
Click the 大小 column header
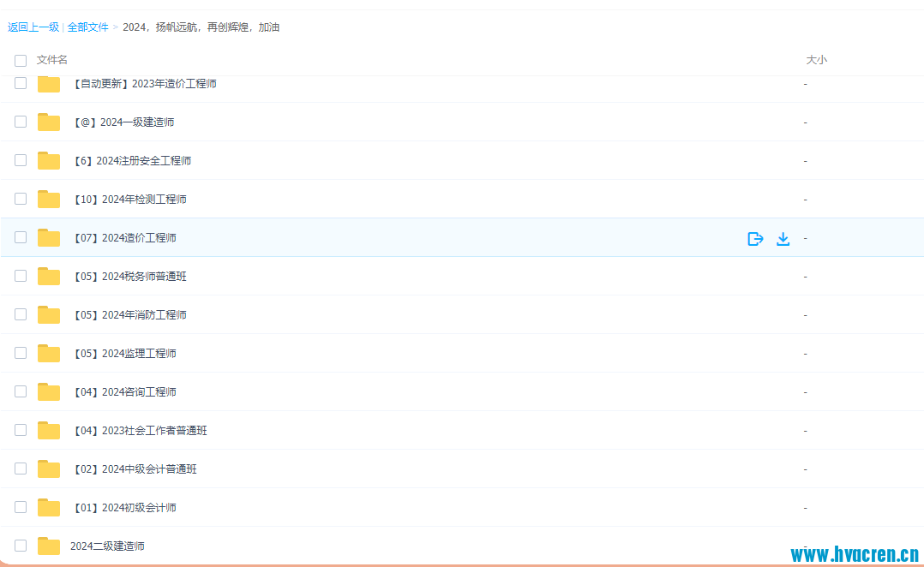tap(816, 60)
